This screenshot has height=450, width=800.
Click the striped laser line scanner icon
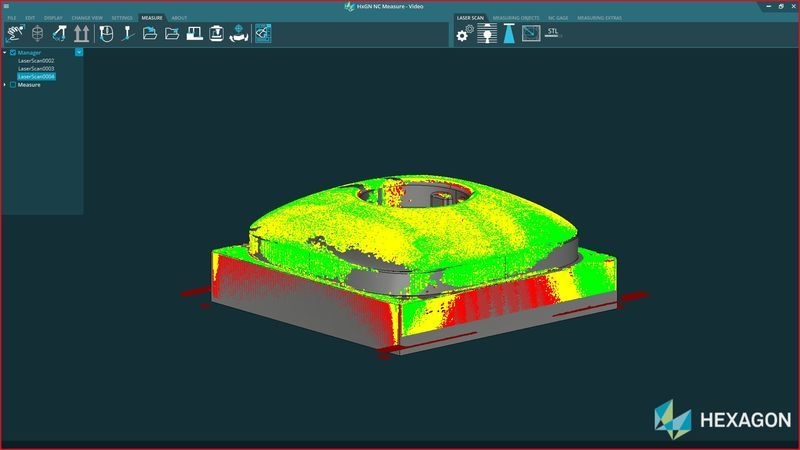[x=486, y=34]
